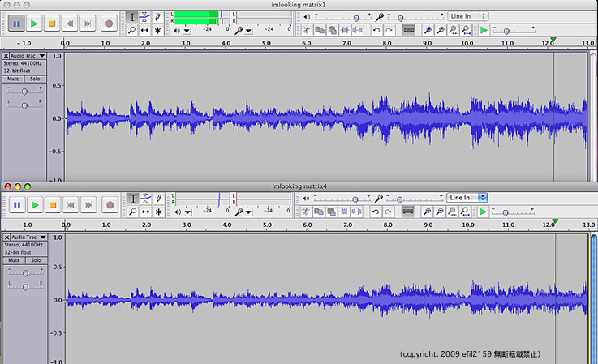Select the Selection tool in matrix4

coord(133,199)
